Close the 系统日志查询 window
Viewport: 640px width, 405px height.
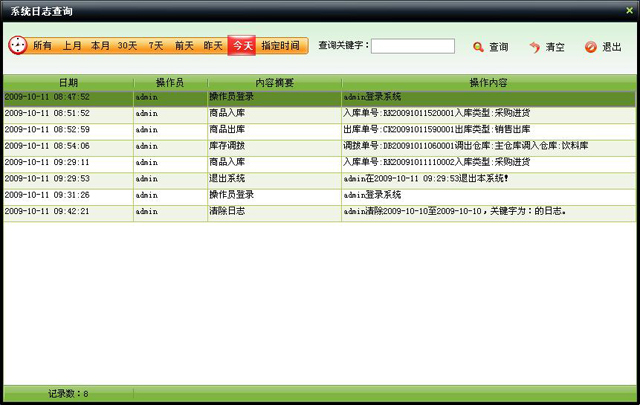pos(629,10)
